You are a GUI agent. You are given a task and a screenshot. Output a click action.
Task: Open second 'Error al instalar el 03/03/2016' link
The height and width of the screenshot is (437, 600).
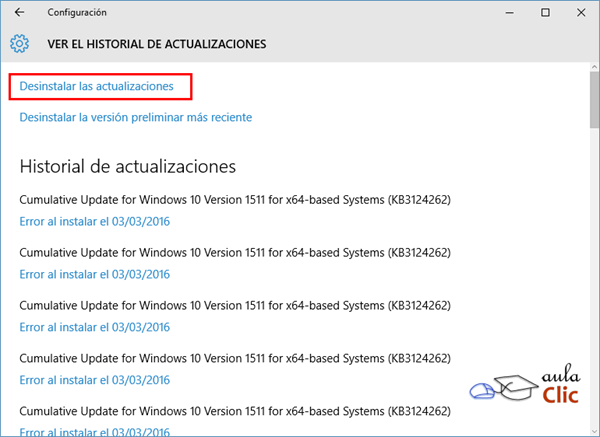[x=94, y=274]
